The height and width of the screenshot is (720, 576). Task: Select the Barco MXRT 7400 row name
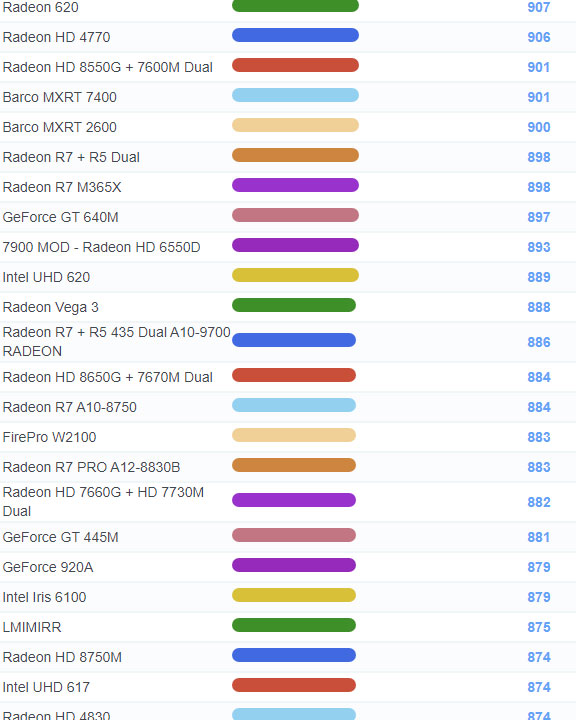coord(59,97)
